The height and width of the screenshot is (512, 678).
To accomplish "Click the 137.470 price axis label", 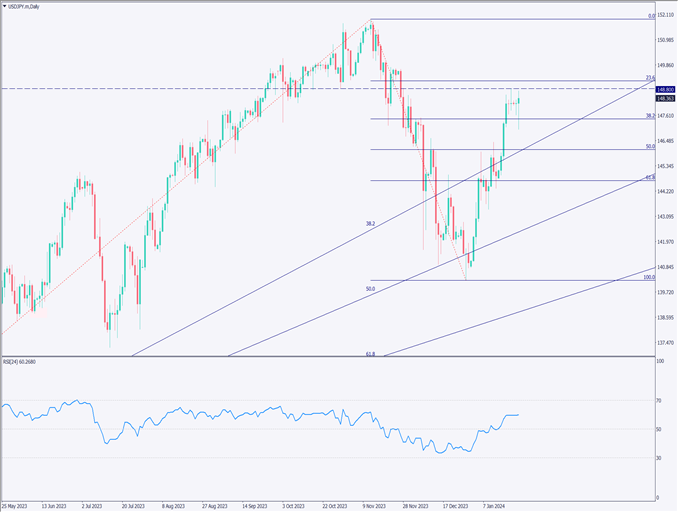I will tap(666, 343).
